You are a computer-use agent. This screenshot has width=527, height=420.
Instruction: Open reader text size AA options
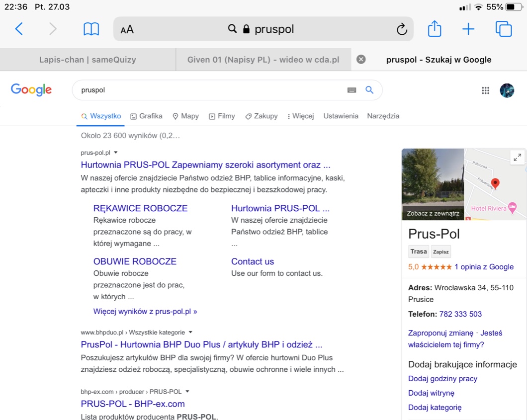pos(127,29)
